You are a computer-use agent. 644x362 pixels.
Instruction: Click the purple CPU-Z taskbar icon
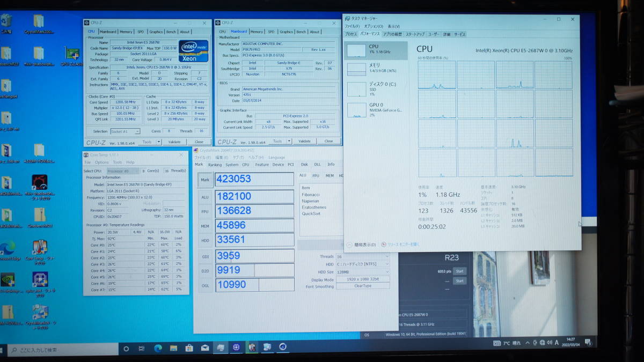(x=236, y=348)
